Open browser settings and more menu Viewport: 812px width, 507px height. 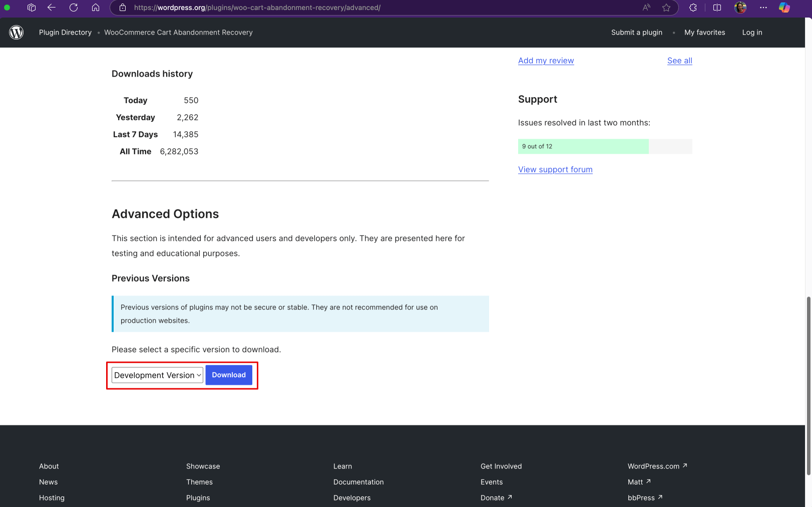pos(763,8)
